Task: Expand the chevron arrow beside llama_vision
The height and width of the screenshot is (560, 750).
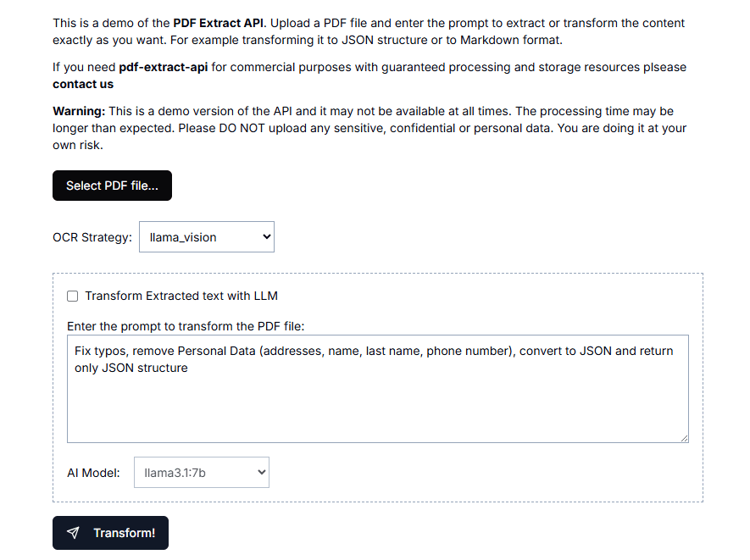Action: pyautogui.click(x=267, y=237)
